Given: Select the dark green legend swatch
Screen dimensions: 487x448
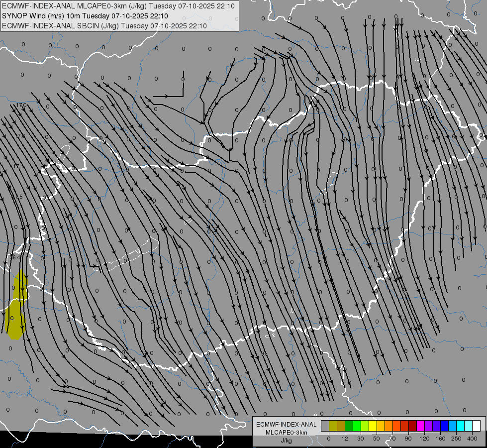Looking at the screenshot, I should (x=349, y=426).
